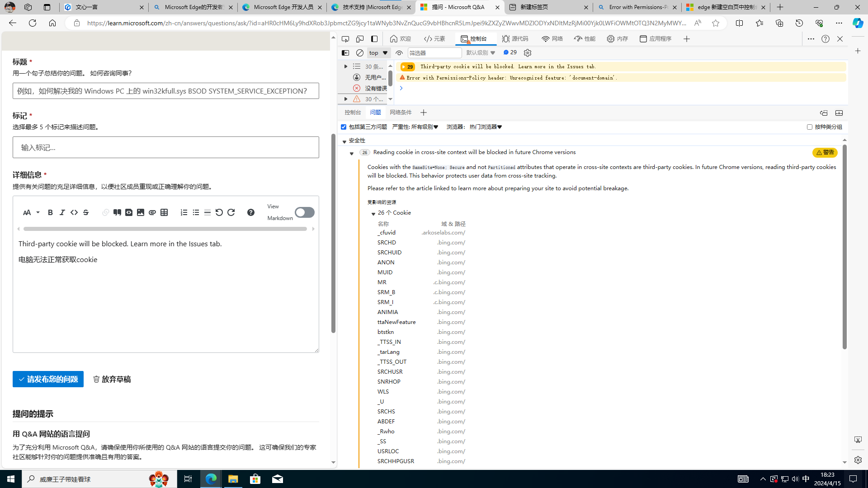Activate the DevTools inspect element tool
The image size is (868, 488).
pos(345,39)
